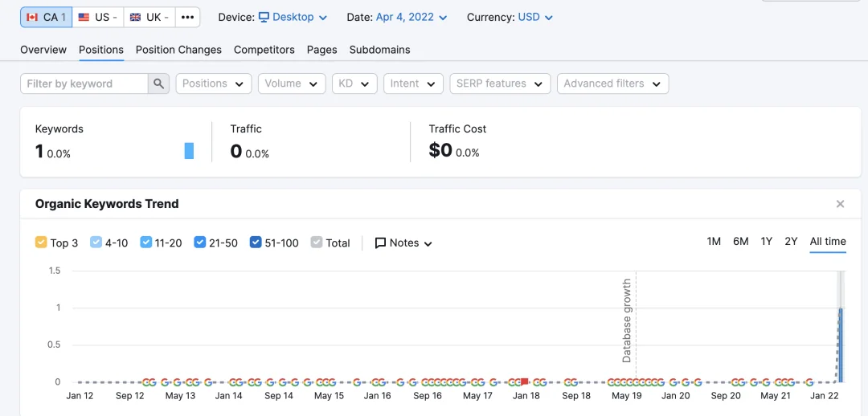Expand the Intent filter dropdown

[413, 84]
